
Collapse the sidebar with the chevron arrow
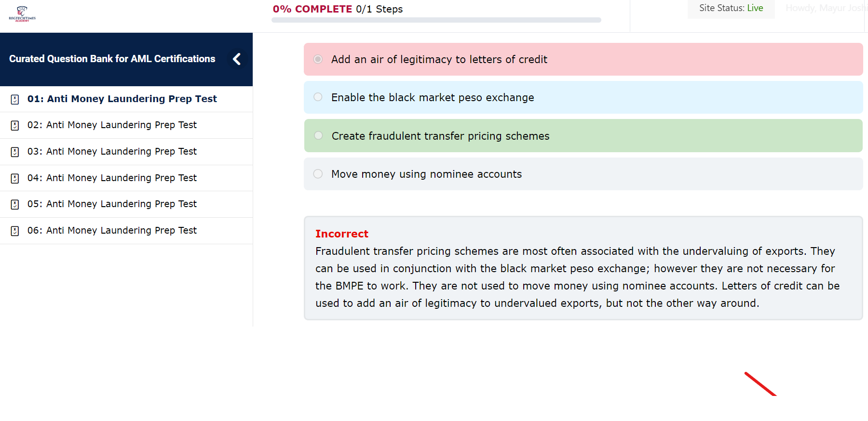[237, 59]
